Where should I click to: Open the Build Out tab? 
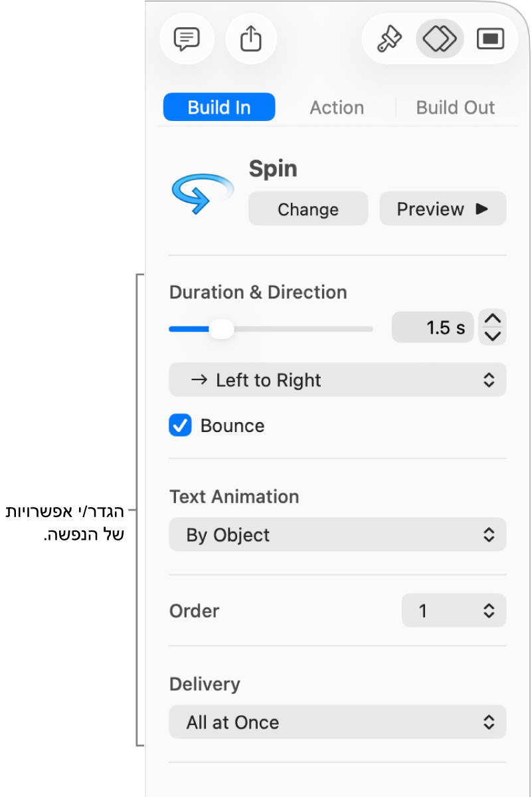coord(455,107)
